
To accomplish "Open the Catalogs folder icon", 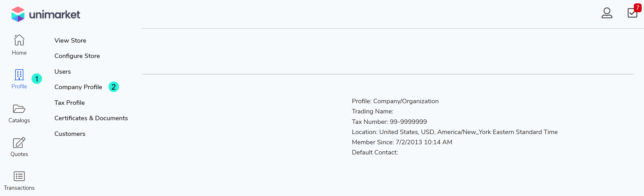I will pos(19,109).
